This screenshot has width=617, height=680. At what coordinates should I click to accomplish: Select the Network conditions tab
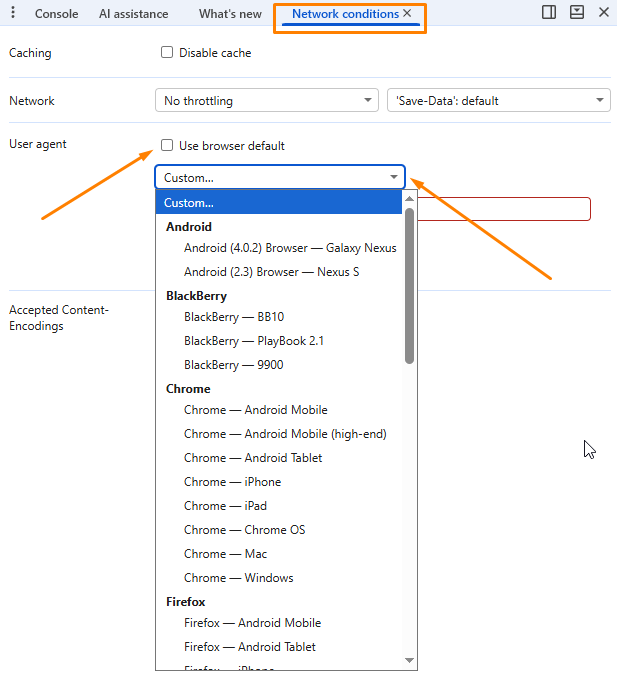[345, 14]
